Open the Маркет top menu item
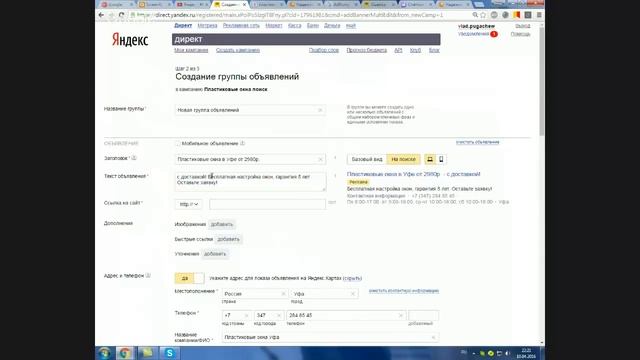The height and width of the screenshot is (360, 640). click(274, 26)
